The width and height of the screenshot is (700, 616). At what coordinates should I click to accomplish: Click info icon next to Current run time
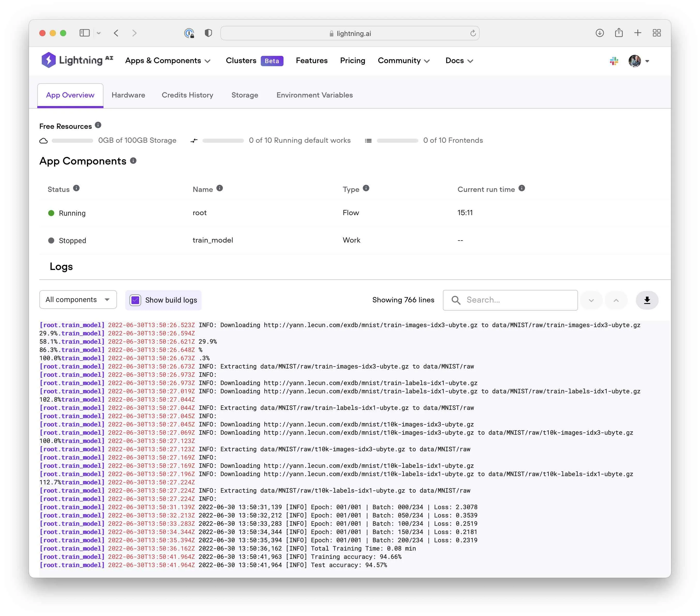[521, 188]
